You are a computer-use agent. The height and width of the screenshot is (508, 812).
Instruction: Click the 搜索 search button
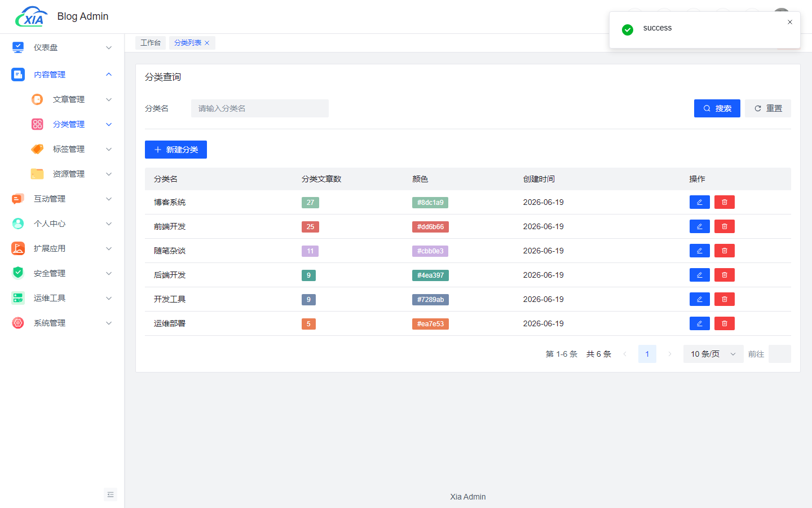717,108
